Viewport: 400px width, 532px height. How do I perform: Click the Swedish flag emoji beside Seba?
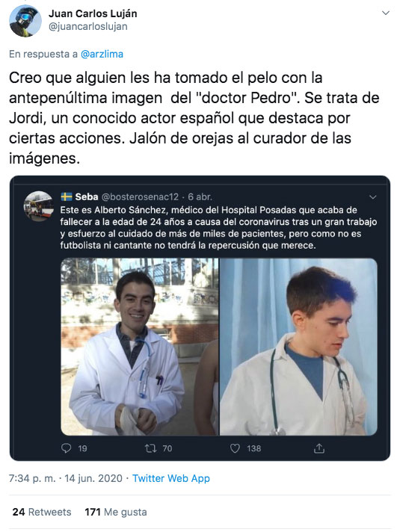(67, 197)
